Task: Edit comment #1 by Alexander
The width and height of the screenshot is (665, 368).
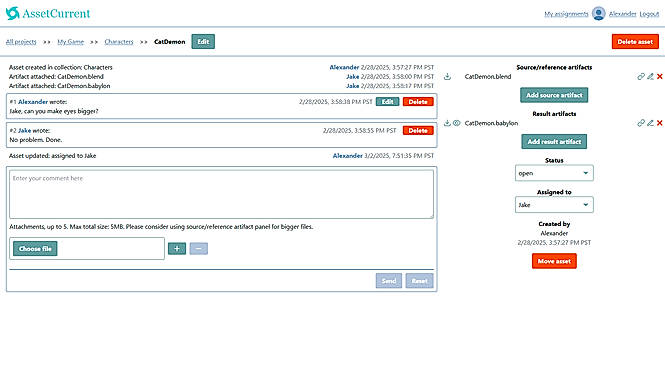Action: (x=387, y=102)
